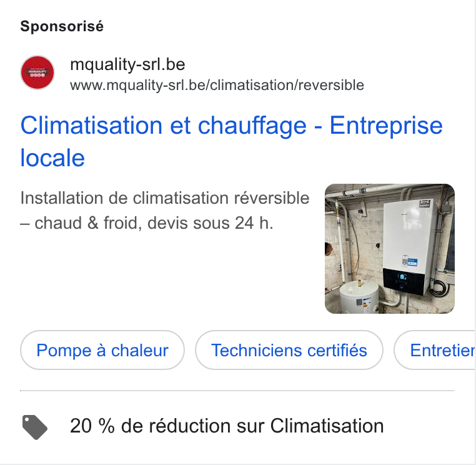The height and width of the screenshot is (465, 476).
Task: Click "devis sous 24 h." in the description
Action: coord(210,223)
